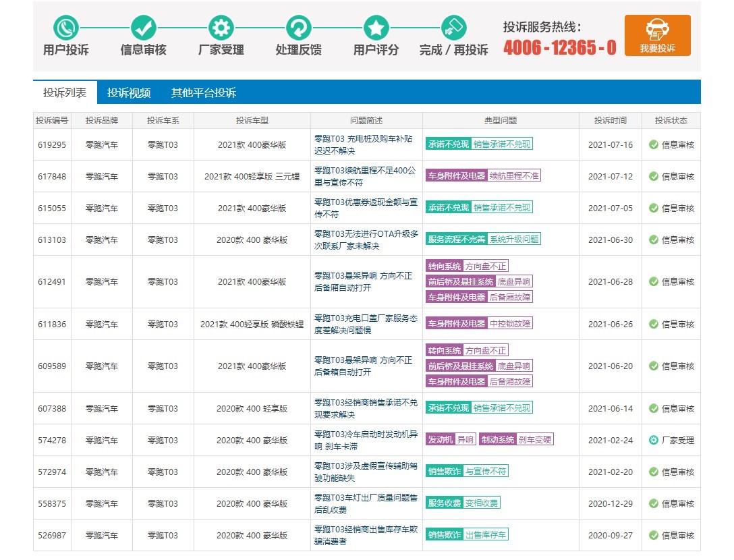734x560 pixels.
Task: Select the 投诉列表 tab
Action: point(65,92)
